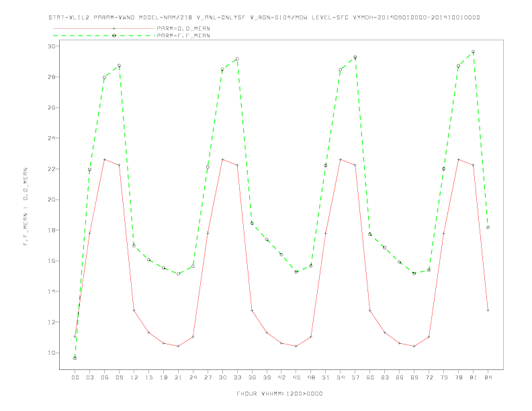Click the x-axis tick label 03
This screenshot has height=411, width=532.
89,377
